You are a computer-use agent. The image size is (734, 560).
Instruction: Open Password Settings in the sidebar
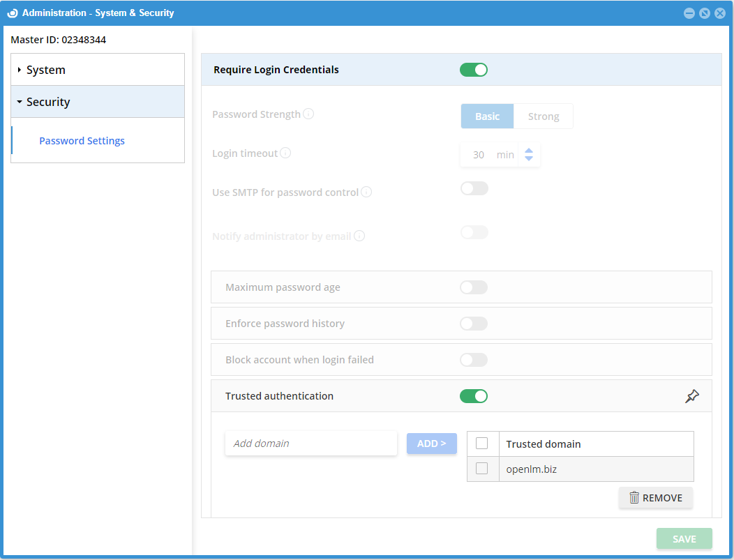(82, 141)
